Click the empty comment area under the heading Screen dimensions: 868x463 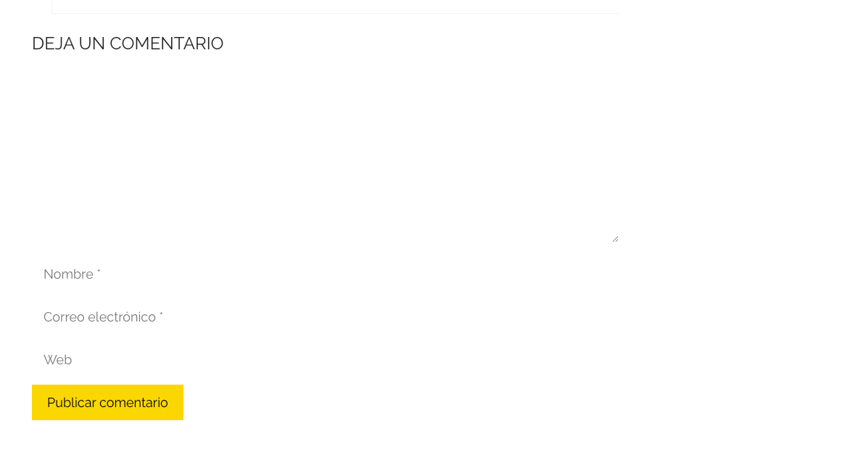tap(326, 155)
